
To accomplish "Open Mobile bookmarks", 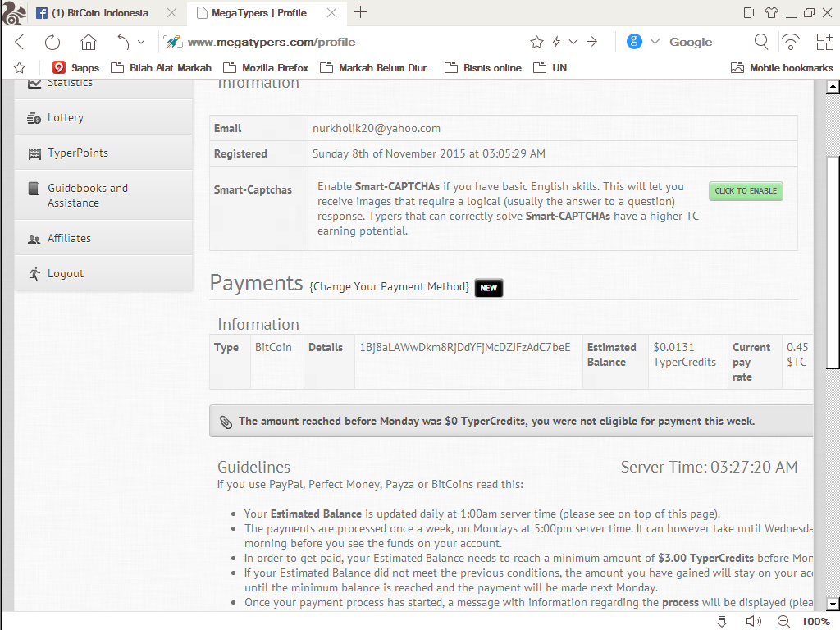I will [782, 67].
